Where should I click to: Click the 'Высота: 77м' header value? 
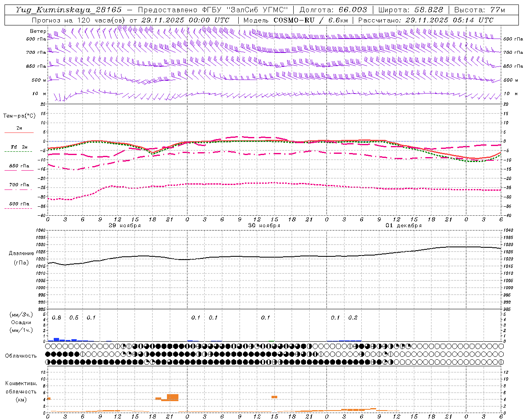[479, 10]
